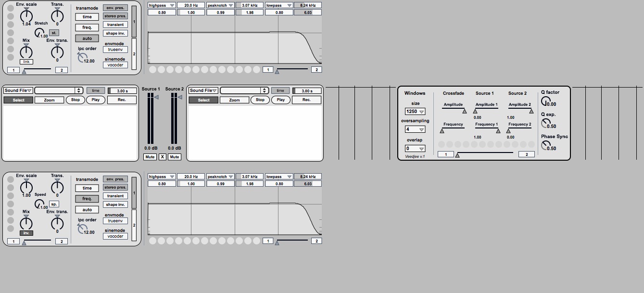Click the Phase Sync dial
The width and height of the screenshot is (644, 293).
click(546, 145)
